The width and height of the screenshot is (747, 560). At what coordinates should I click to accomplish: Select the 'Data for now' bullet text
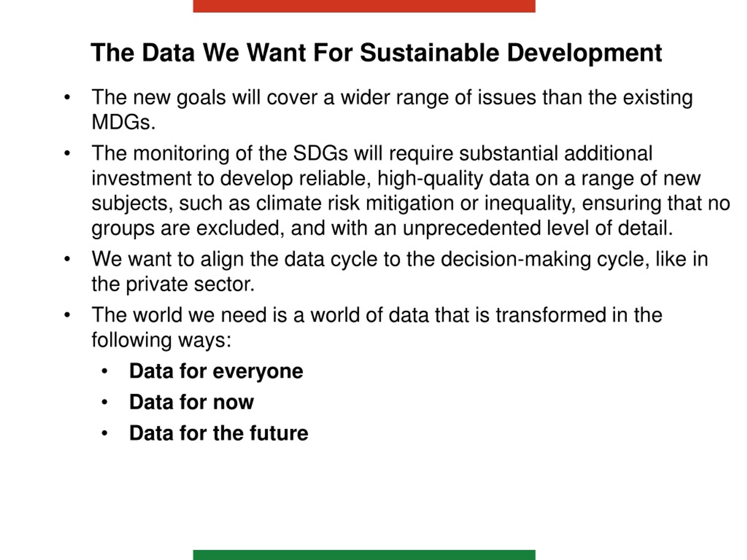[191, 402]
